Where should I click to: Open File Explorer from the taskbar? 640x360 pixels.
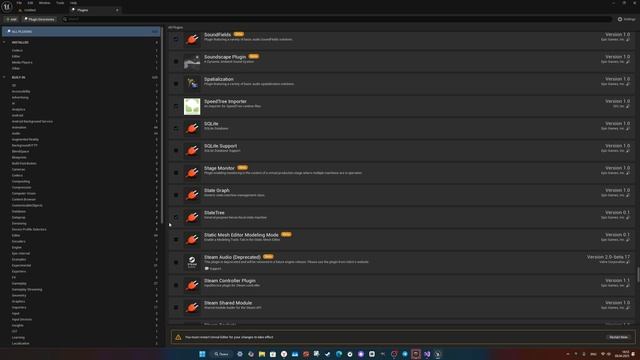coord(262,354)
